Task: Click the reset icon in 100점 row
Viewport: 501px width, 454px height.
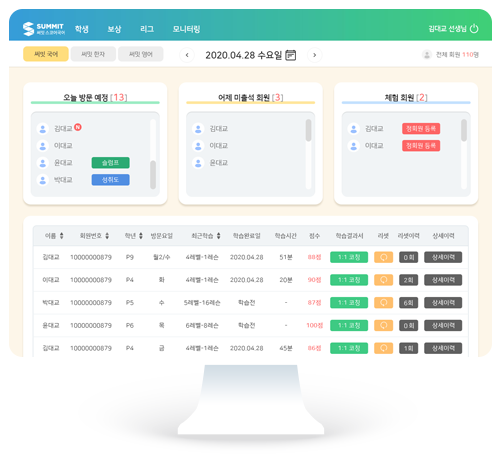Action: (384, 325)
